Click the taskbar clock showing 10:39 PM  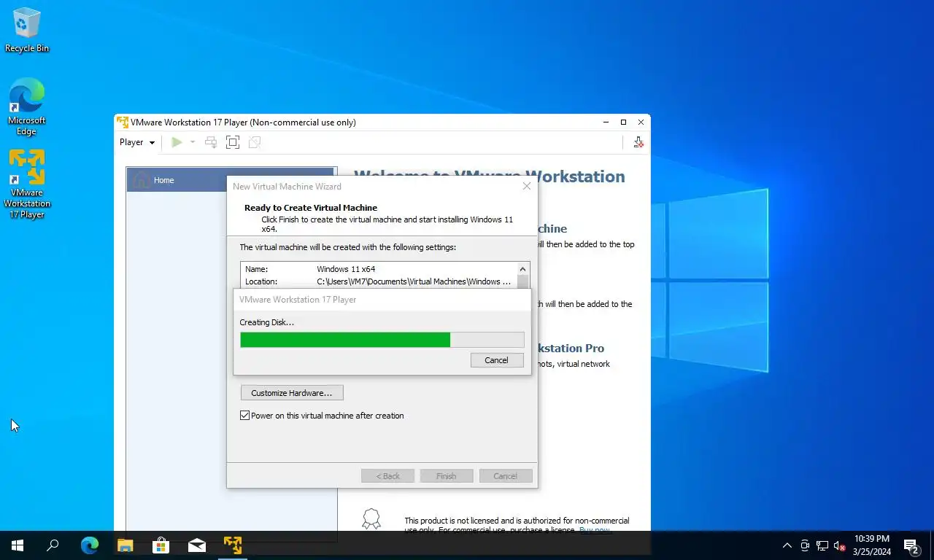pos(871,545)
